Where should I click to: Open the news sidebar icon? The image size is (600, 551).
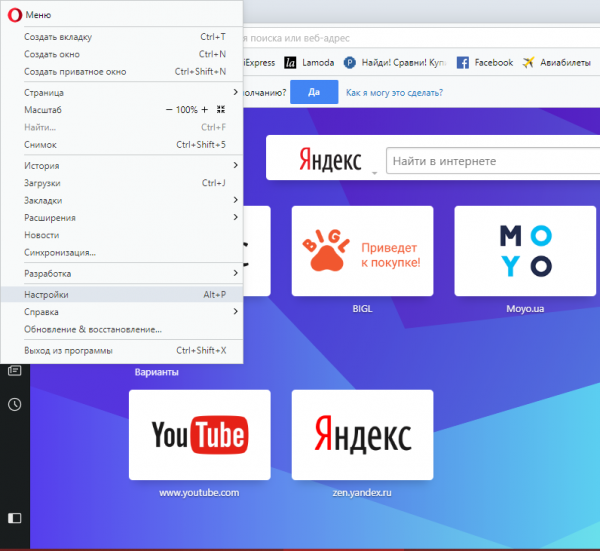(x=15, y=370)
